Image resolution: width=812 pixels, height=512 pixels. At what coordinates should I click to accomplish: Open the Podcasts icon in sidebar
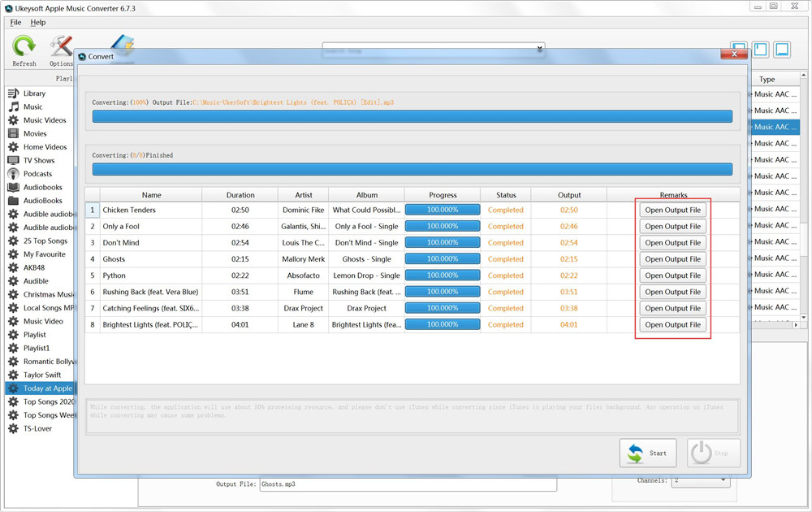click(14, 174)
